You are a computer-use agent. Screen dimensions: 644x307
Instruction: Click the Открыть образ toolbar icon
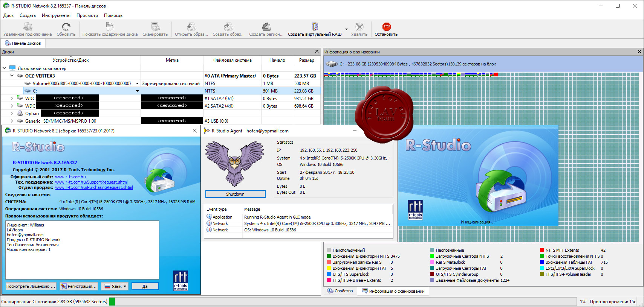[x=191, y=27]
